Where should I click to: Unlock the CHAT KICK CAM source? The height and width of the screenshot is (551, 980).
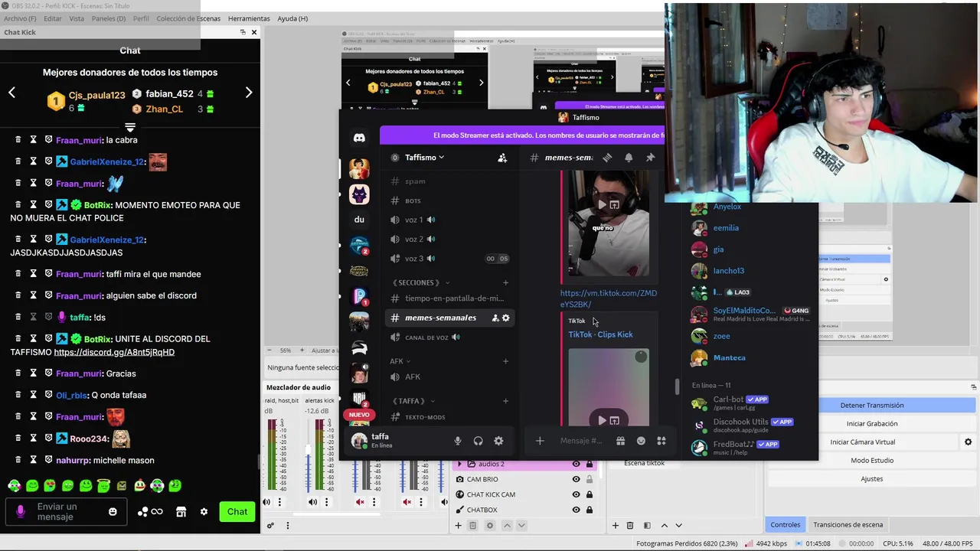pyautogui.click(x=589, y=494)
